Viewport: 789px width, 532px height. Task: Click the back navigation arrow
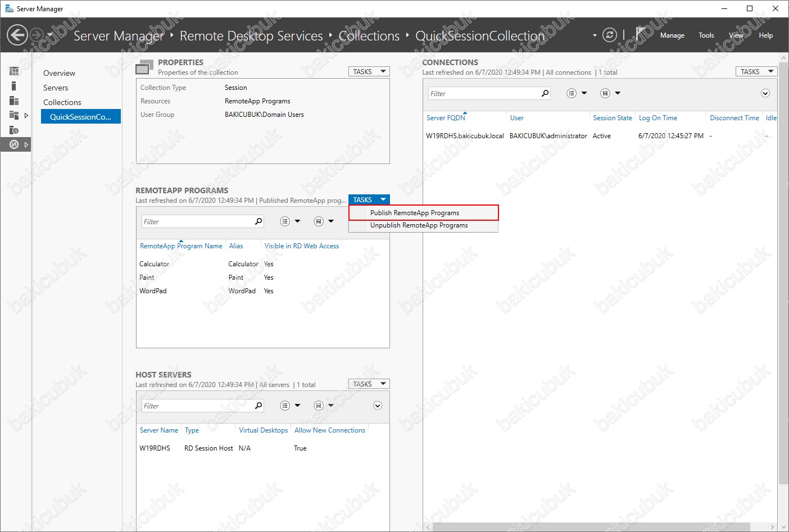click(x=17, y=35)
